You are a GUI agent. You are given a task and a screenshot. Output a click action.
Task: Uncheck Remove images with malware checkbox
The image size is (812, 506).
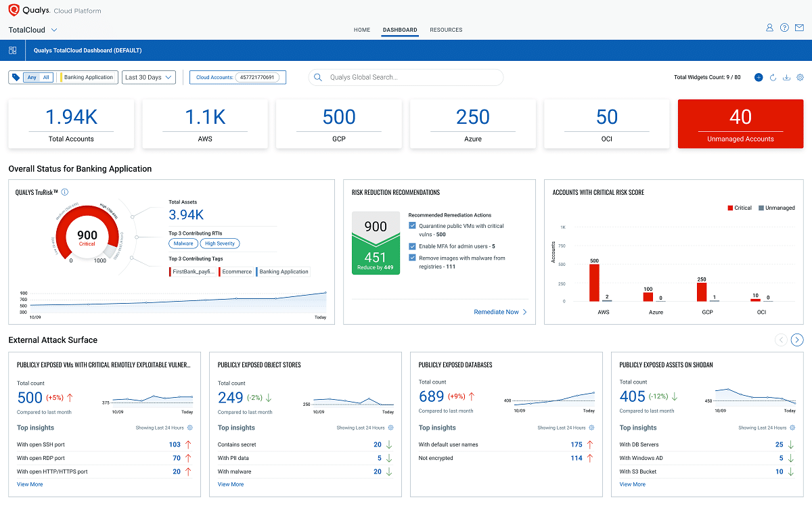[x=413, y=258]
